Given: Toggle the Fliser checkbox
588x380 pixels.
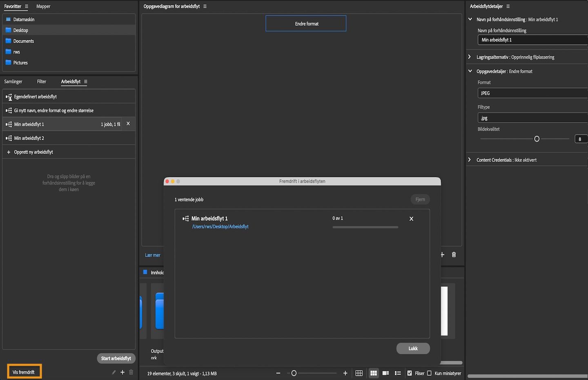Looking at the screenshot, I should 410,373.
